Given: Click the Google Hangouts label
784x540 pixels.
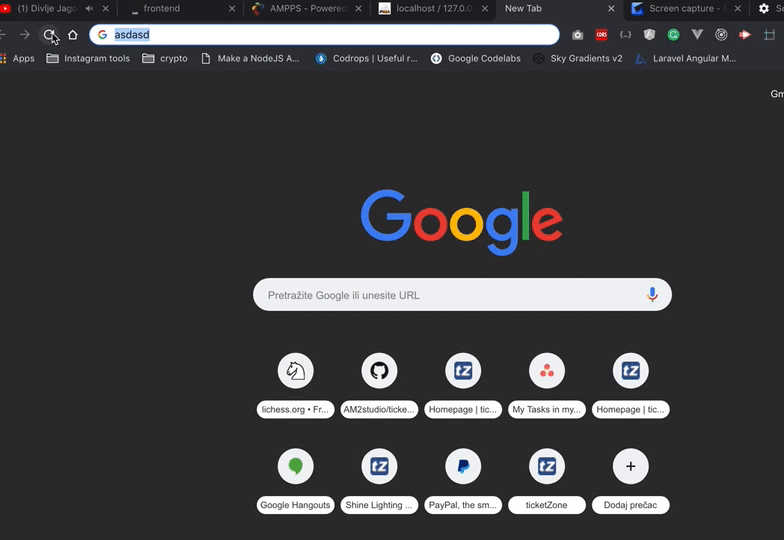Looking at the screenshot, I should click(296, 505).
